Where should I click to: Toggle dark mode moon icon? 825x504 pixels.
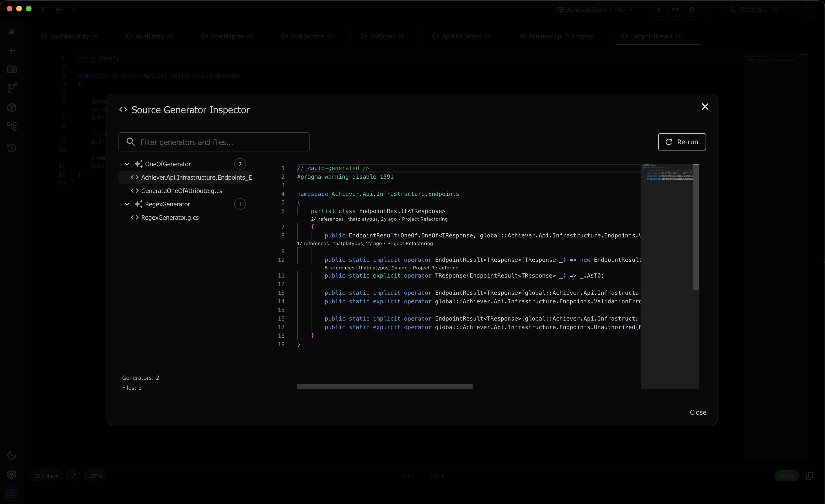coord(12,455)
